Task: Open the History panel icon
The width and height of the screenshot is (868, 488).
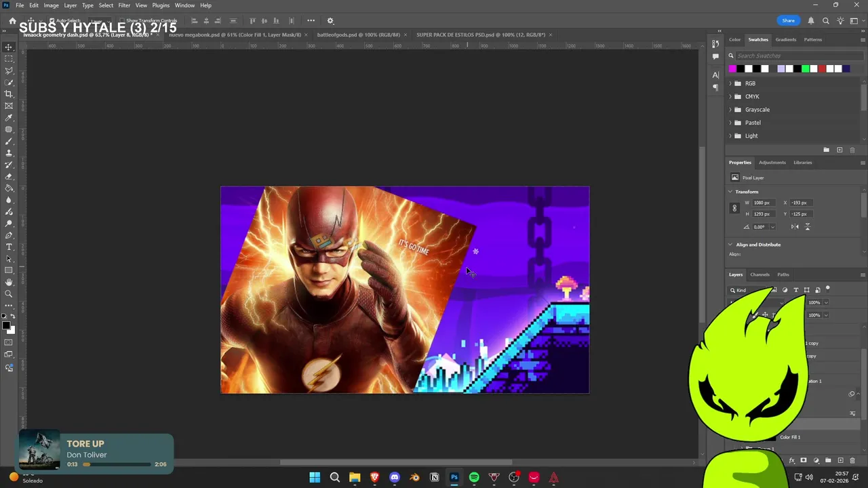Action: coord(715,44)
